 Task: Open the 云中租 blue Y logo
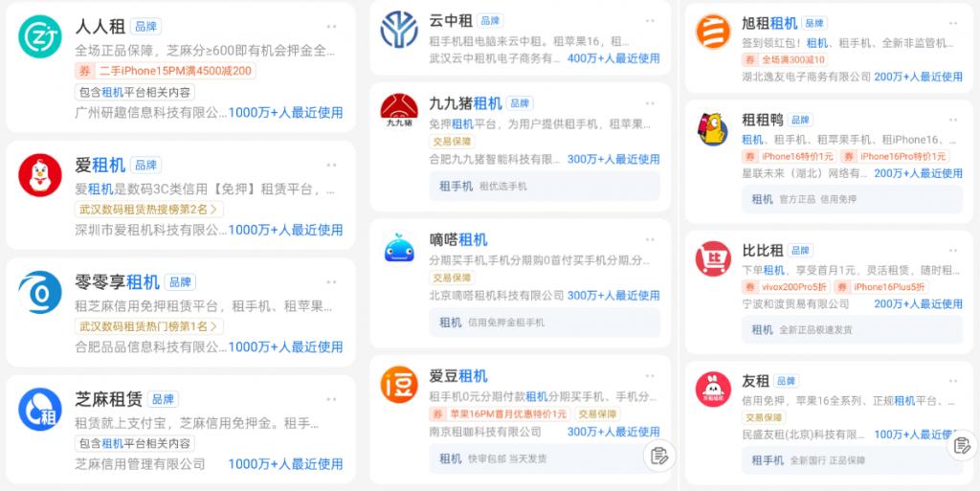coord(399,30)
